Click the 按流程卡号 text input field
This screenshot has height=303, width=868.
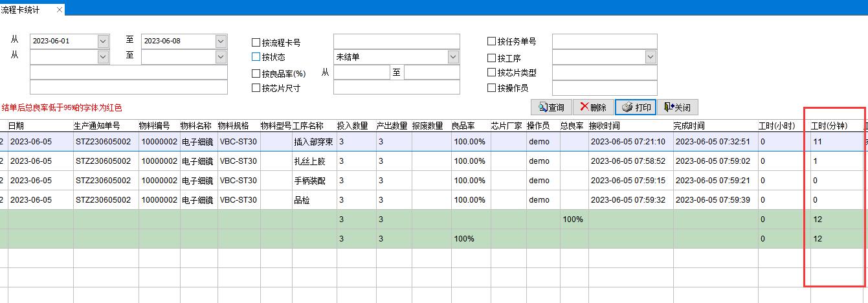[x=396, y=42]
